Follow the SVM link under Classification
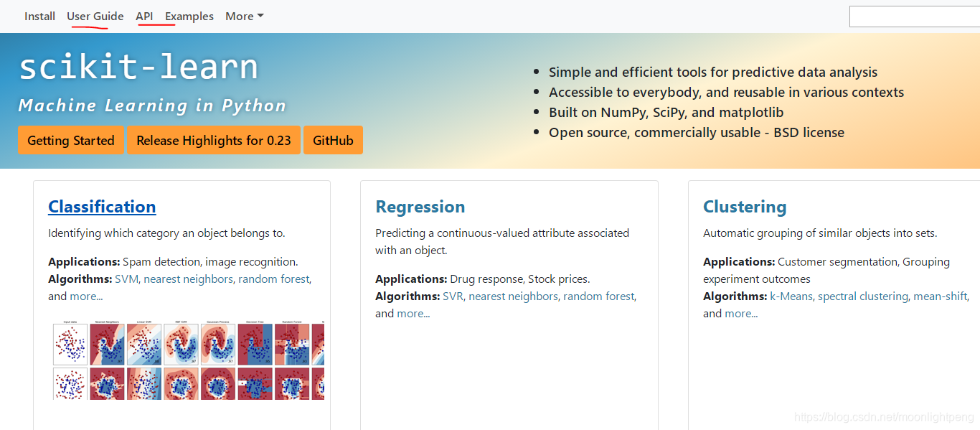 (127, 279)
